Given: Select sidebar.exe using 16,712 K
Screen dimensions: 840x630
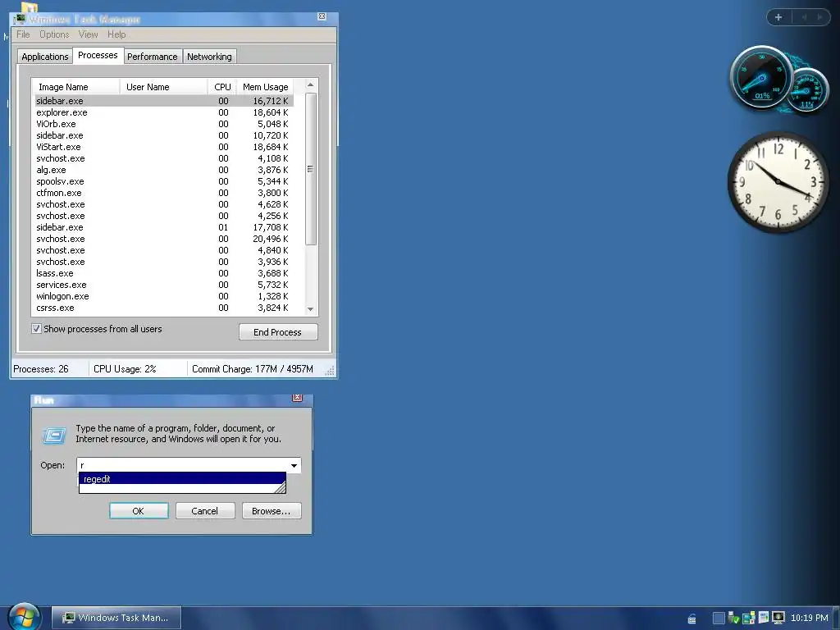Looking at the screenshot, I should point(164,101).
